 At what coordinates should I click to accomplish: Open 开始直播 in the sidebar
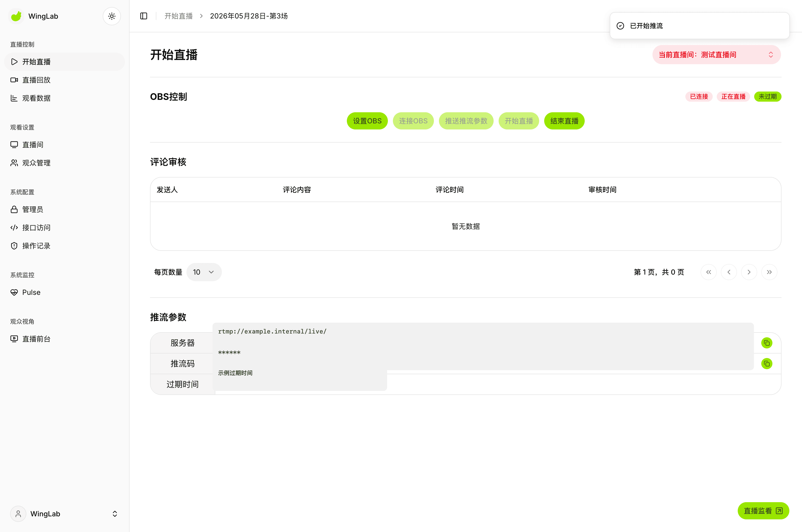point(65,62)
